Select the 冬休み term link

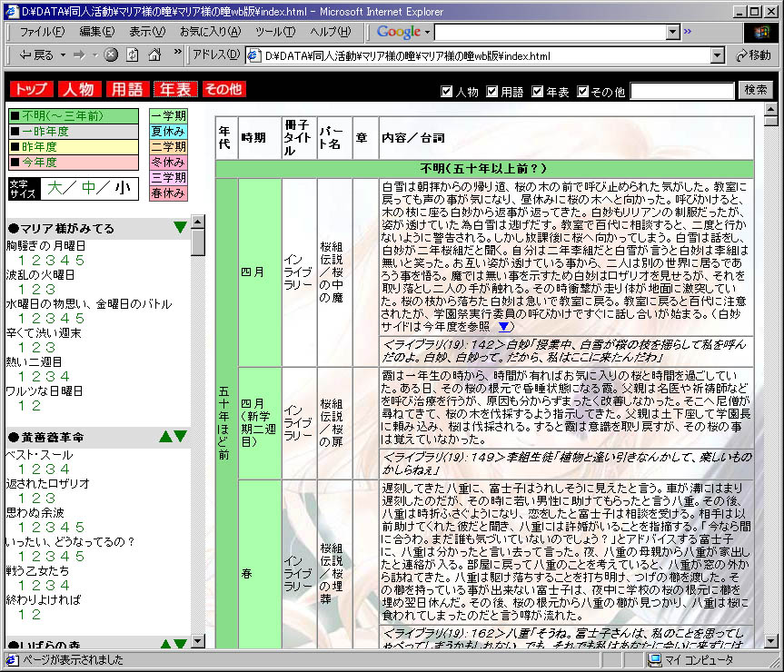click(x=168, y=163)
